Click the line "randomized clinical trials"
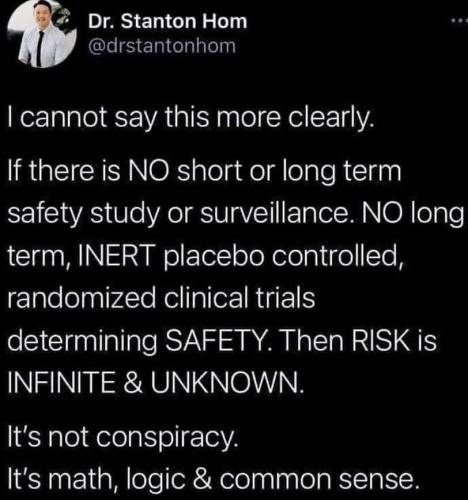Viewport: 468px width, 500px height. [161, 297]
